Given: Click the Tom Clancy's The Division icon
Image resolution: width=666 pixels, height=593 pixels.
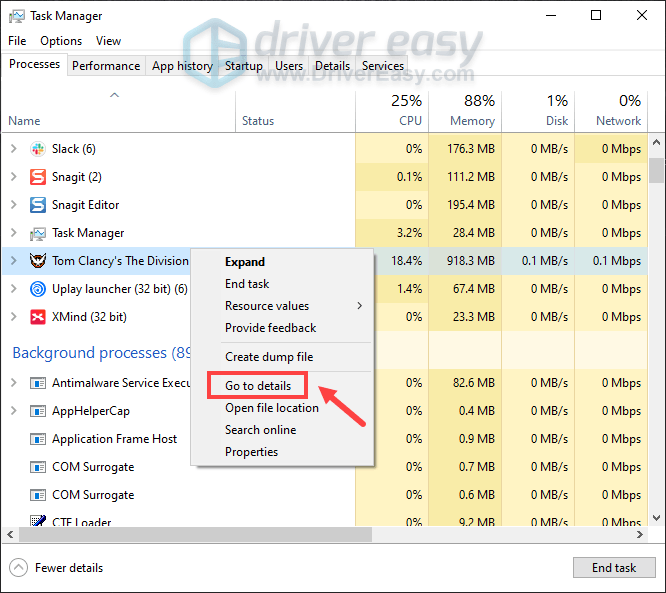Looking at the screenshot, I should click(x=38, y=260).
